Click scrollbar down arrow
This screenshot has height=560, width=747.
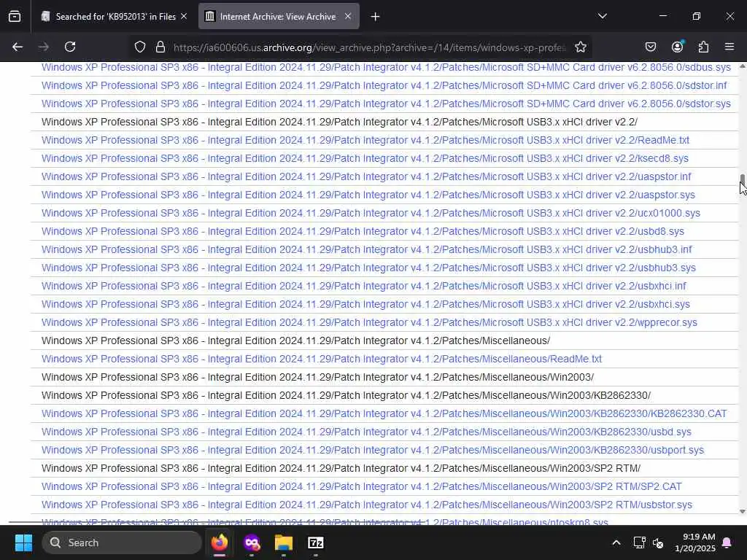742,511
